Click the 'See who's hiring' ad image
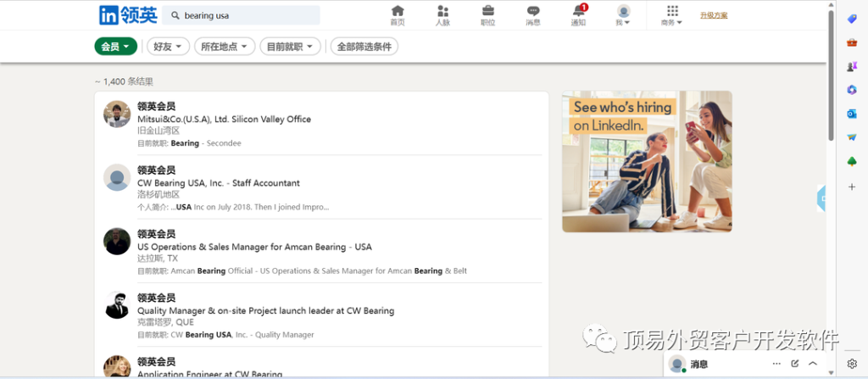The image size is (868, 379). [647, 161]
